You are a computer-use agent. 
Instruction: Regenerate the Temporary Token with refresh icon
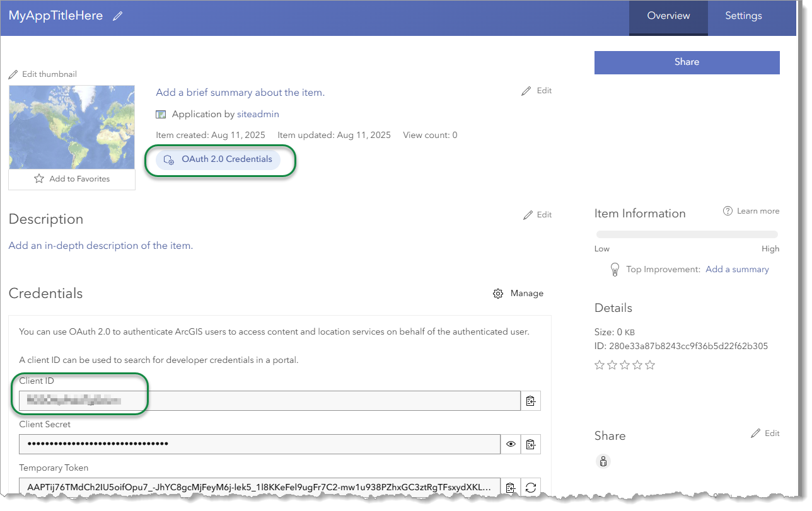(x=531, y=487)
